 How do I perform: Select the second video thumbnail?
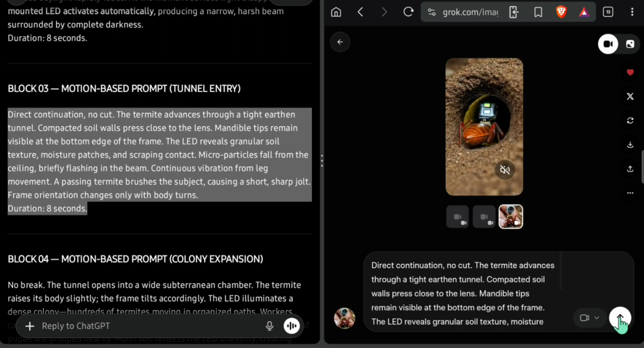[x=484, y=217]
